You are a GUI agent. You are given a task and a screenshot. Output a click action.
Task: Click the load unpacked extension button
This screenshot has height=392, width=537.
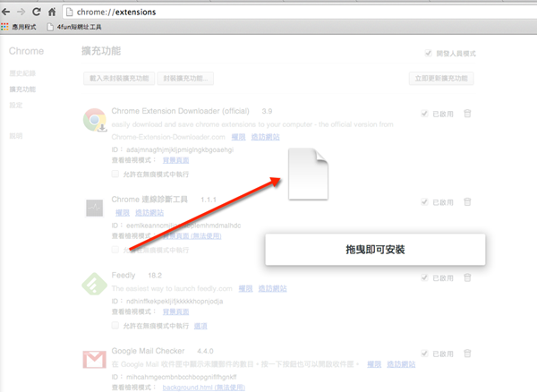coord(119,79)
